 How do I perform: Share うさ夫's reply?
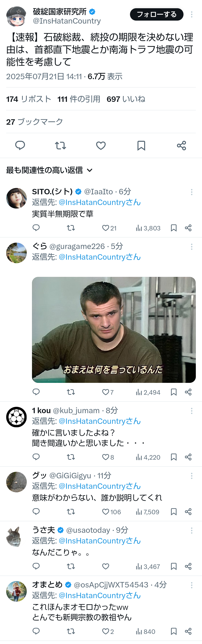tap(188, 566)
